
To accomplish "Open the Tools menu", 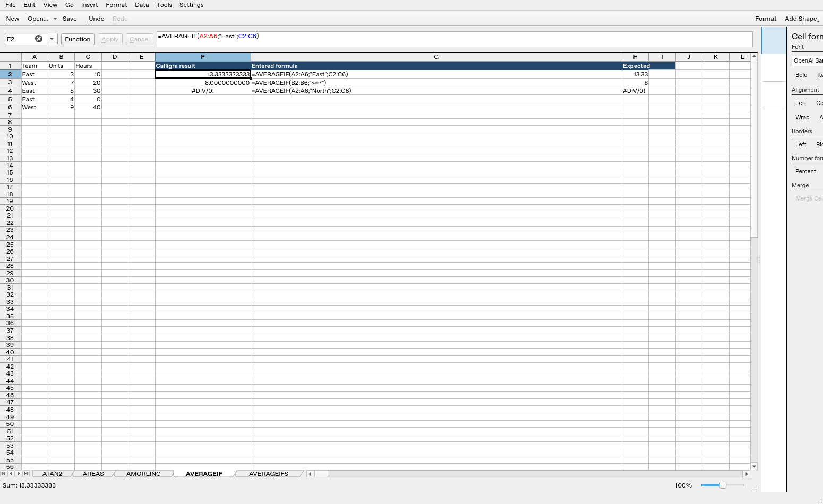I will click(x=164, y=5).
